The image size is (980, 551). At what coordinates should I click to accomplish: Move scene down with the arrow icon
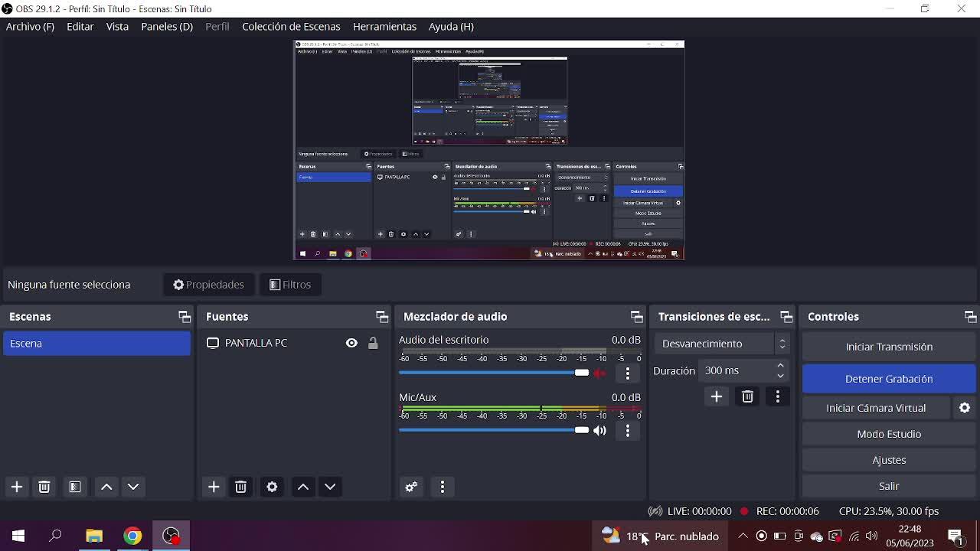pos(134,487)
